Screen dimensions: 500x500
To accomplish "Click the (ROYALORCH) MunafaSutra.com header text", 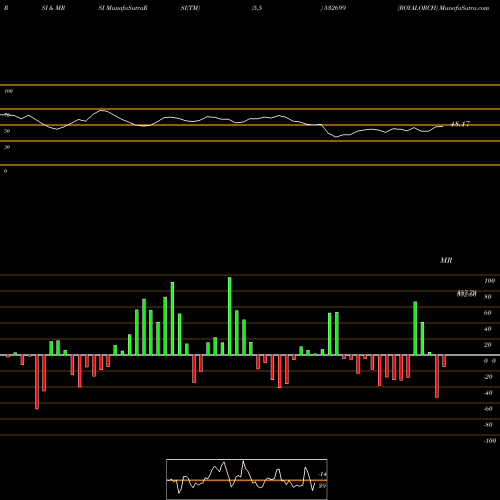I will tap(443, 8).
